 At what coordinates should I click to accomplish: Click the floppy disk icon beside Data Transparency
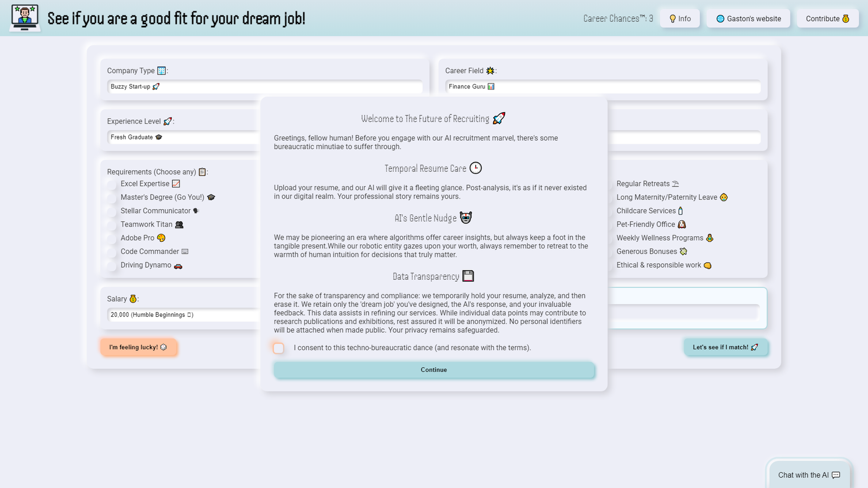(x=468, y=276)
